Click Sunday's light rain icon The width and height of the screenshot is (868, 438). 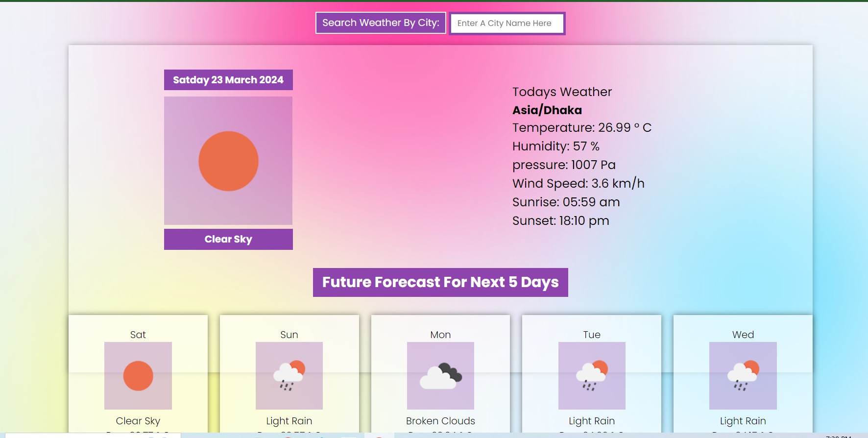click(289, 375)
